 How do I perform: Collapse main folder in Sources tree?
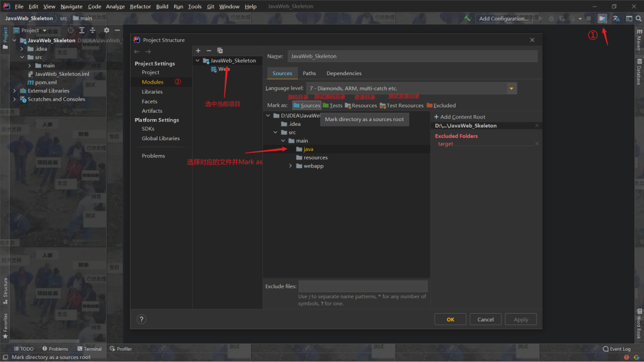[x=283, y=141]
